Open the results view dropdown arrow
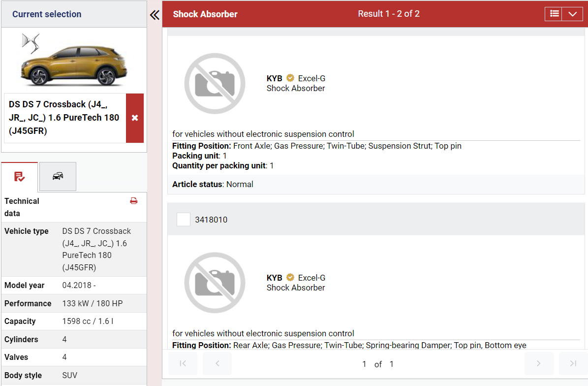Screen dimensions: 588x386 (572, 14)
